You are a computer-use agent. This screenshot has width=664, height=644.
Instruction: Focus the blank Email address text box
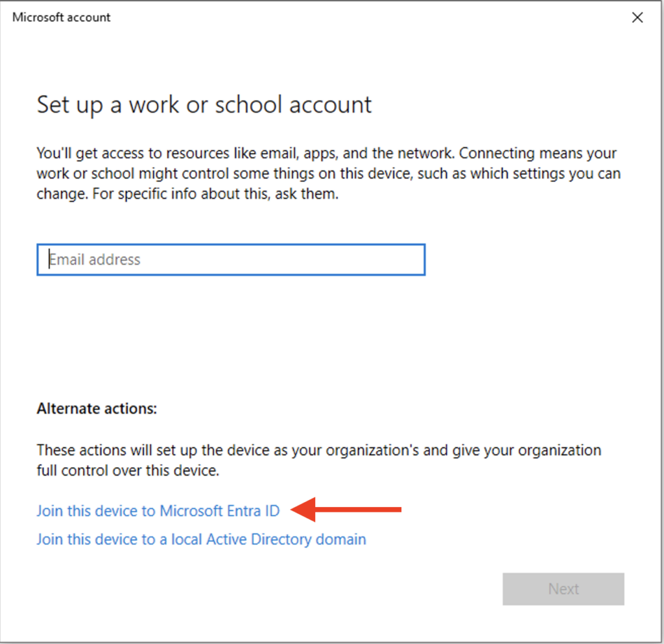tap(231, 259)
